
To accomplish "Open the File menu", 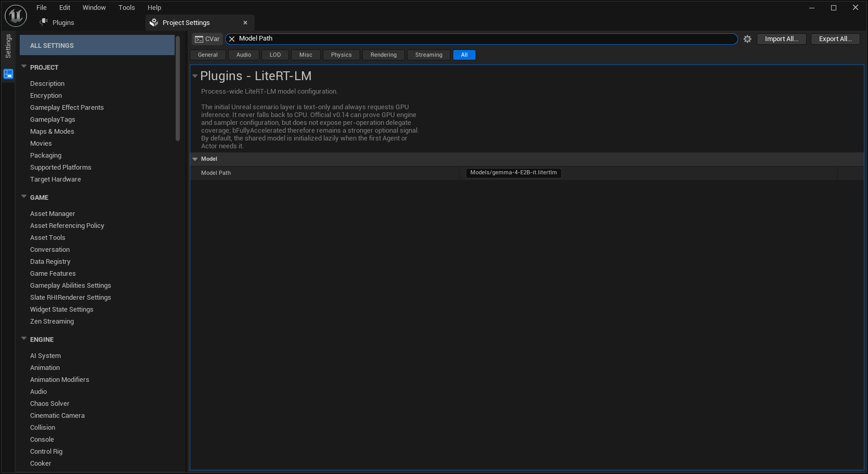I will point(42,7).
